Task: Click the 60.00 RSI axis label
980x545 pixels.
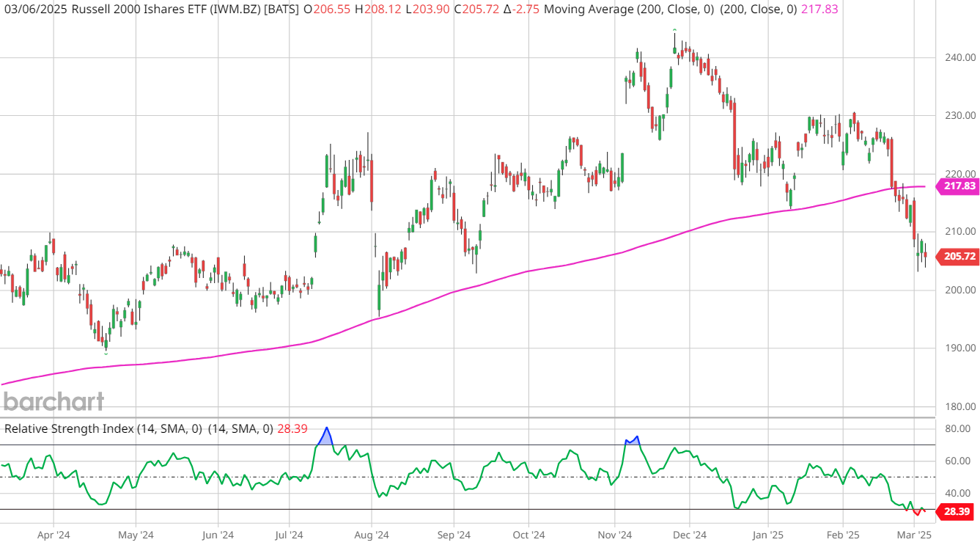Action: point(957,461)
